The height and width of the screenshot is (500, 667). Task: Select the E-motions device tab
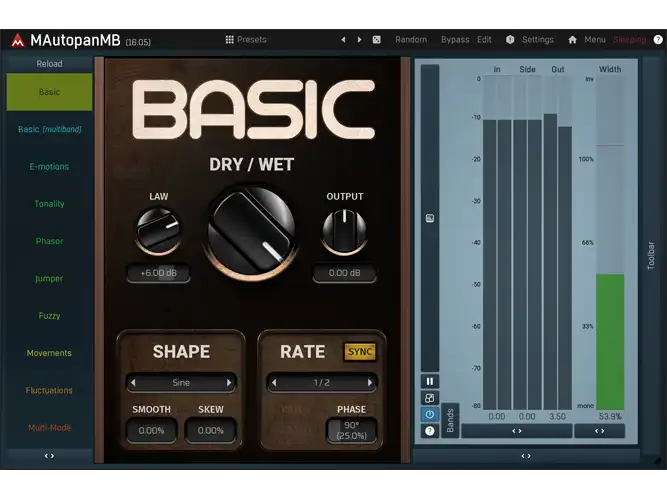49,166
